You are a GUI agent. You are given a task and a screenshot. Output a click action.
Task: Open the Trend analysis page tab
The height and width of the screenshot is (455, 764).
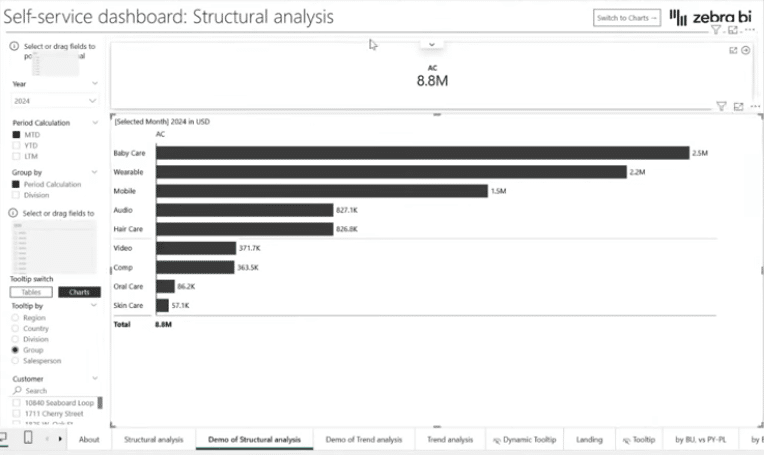point(450,439)
